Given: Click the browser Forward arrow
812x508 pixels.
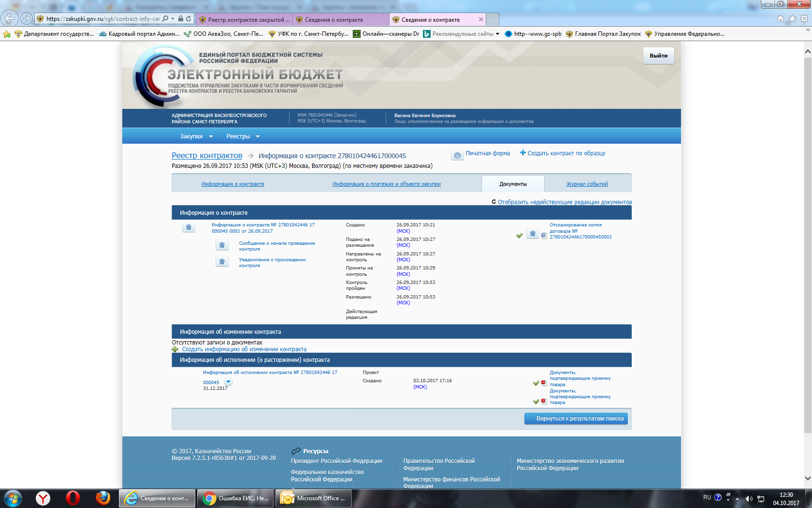Looking at the screenshot, I should coord(27,18).
